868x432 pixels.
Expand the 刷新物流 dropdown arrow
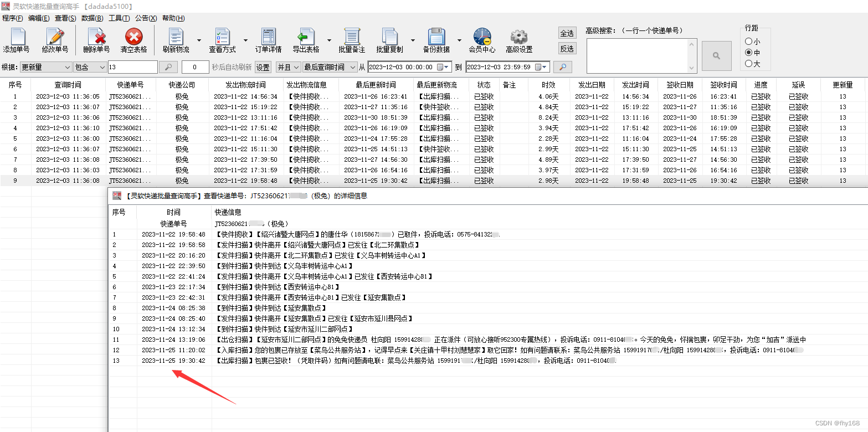pos(199,40)
